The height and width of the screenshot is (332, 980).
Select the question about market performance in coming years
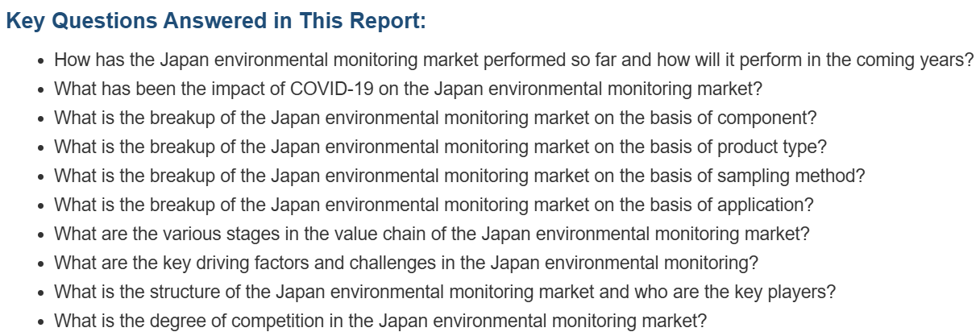[x=514, y=60]
